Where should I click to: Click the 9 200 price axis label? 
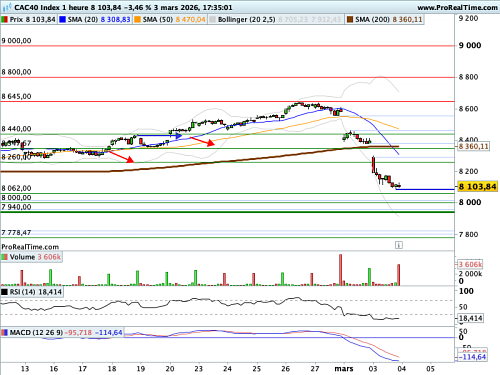coord(468,18)
